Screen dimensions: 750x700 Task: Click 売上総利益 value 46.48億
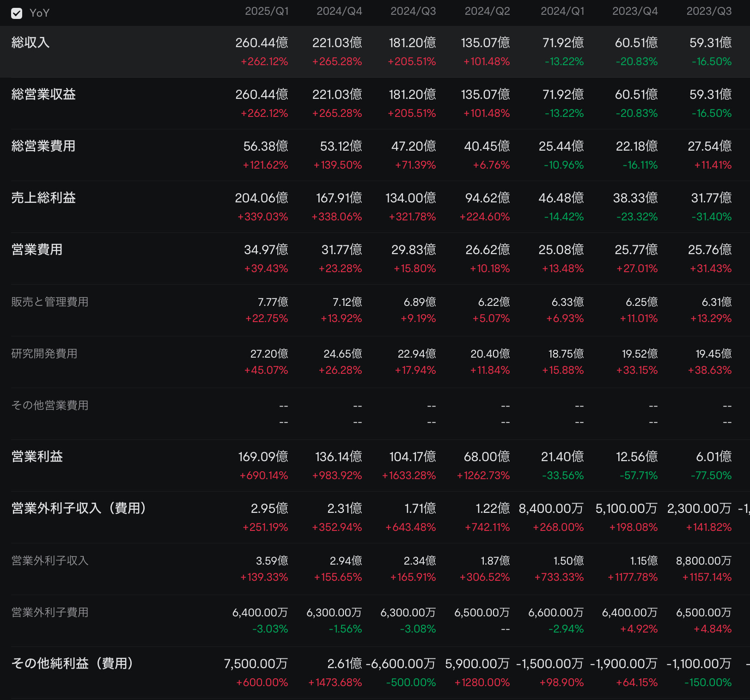click(561, 198)
